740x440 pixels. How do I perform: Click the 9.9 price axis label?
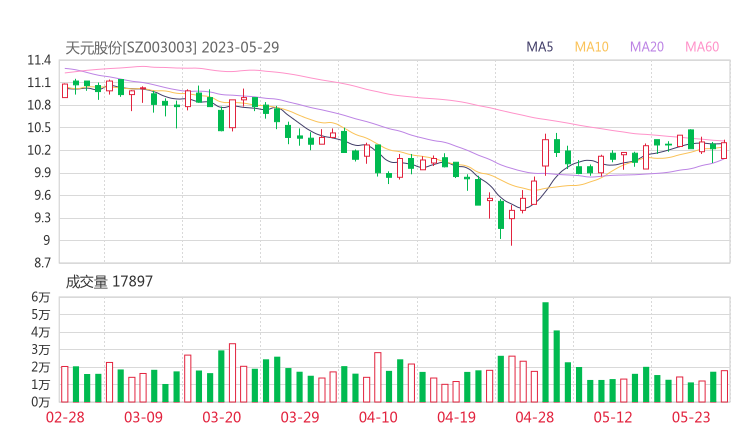coord(41,173)
